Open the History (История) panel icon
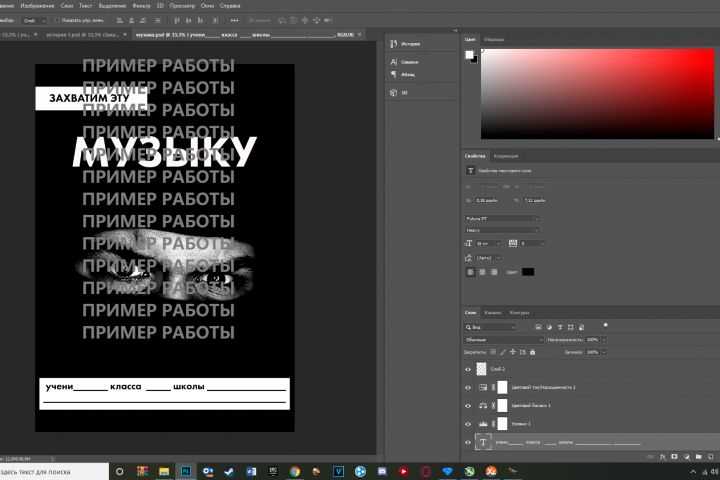 [x=394, y=44]
